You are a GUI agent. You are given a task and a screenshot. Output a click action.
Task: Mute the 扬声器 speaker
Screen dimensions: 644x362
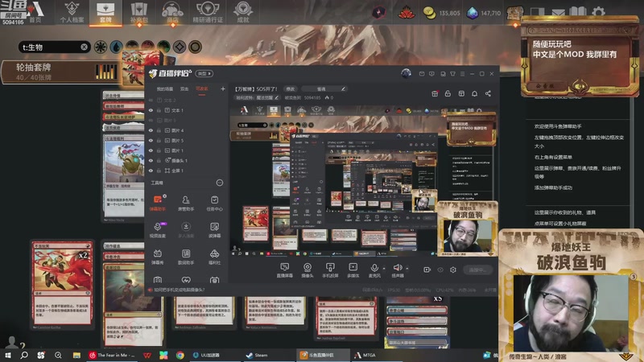[397, 269]
